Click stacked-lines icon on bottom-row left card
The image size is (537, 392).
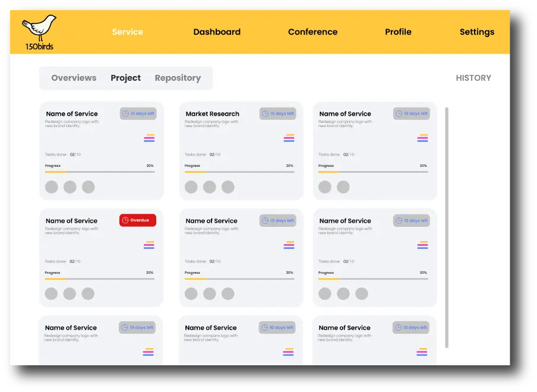[149, 352]
